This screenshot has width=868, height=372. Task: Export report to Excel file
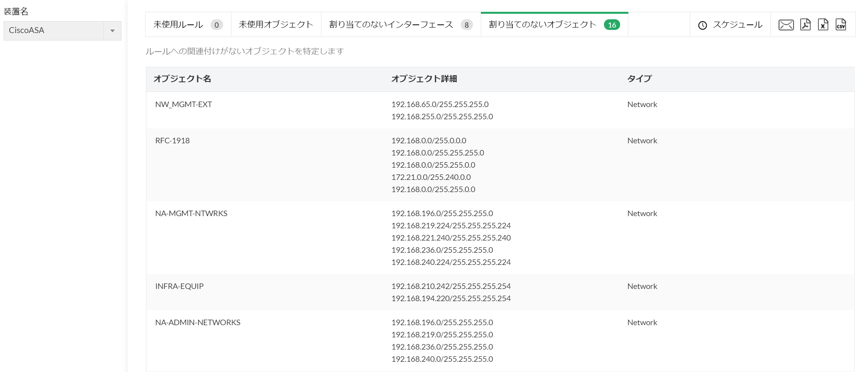(823, 25)
